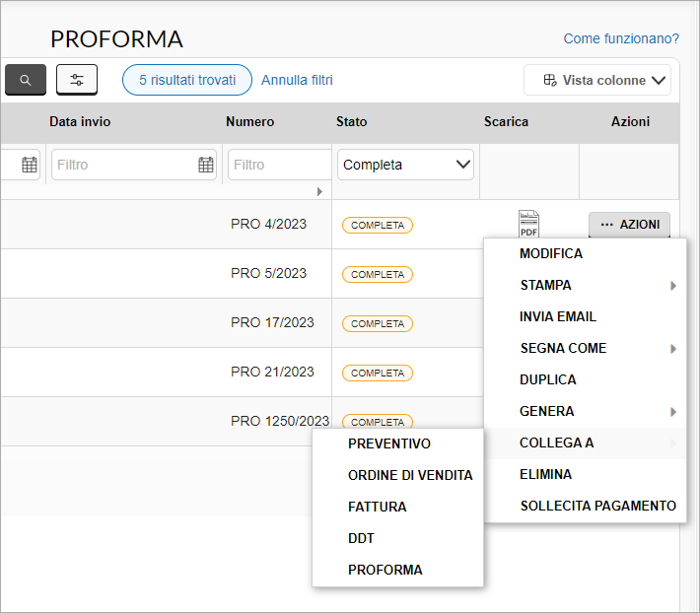Image resolution: width=700 pixels, height=613 pixels.
Task: Open the leftmost partial date calendar icon
Action: (x=30, y=165)
